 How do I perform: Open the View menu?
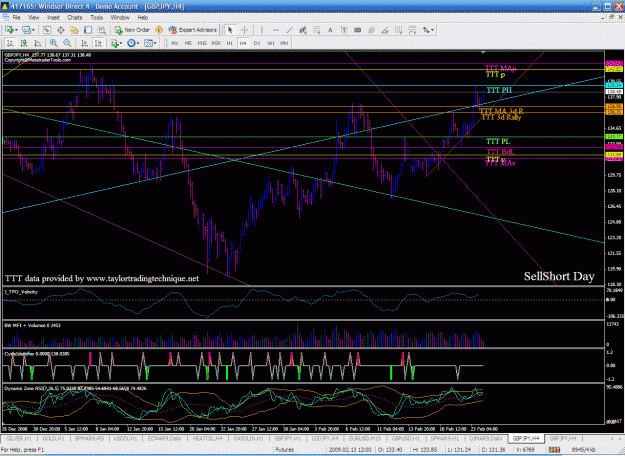33,18
